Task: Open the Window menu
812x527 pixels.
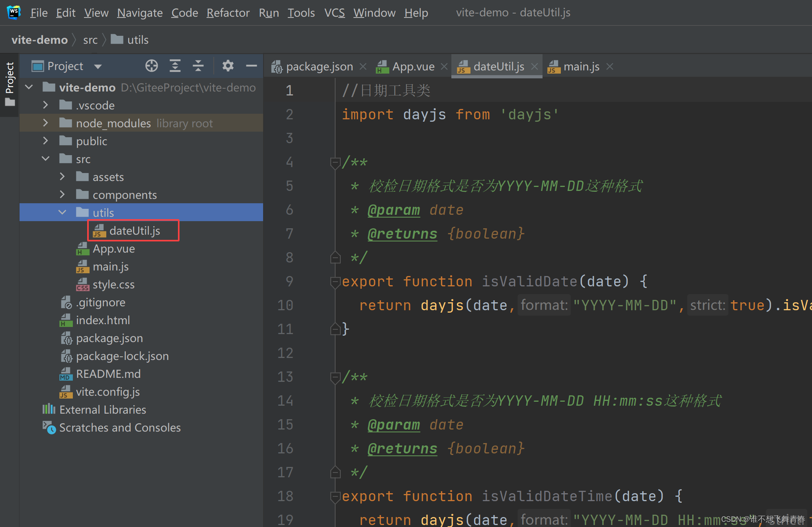Action: [x=375, y=13]
